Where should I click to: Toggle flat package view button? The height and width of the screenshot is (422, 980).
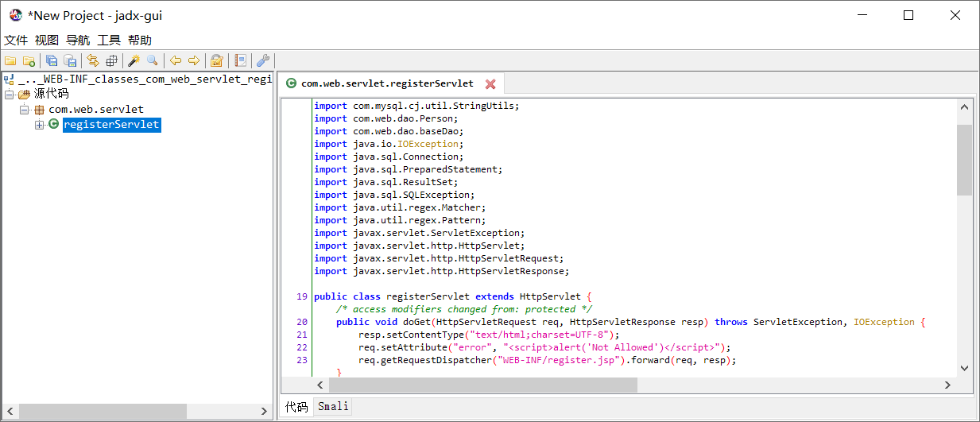pos(111,60)
